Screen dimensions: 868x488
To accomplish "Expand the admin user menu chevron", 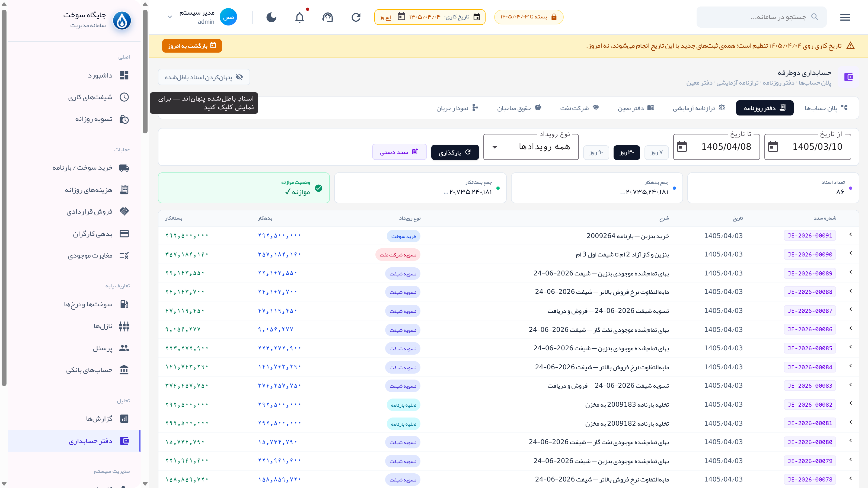I will click(170, 17).
